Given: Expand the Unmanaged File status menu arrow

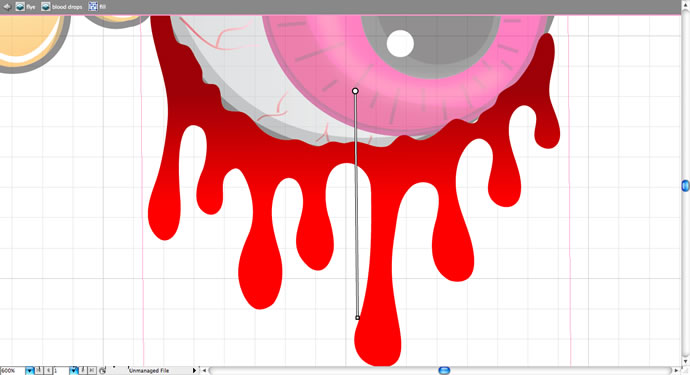Looking at the screenshot, I should coord(195,371).
